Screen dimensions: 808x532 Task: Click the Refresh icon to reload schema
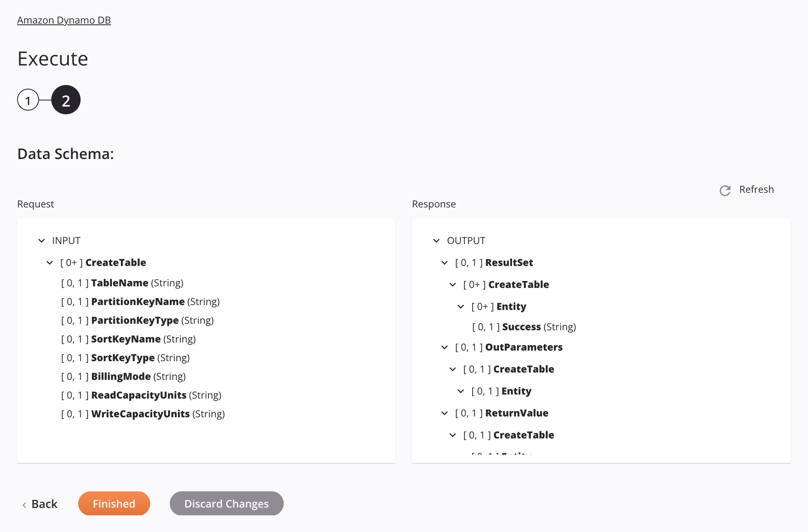(725, 190)
